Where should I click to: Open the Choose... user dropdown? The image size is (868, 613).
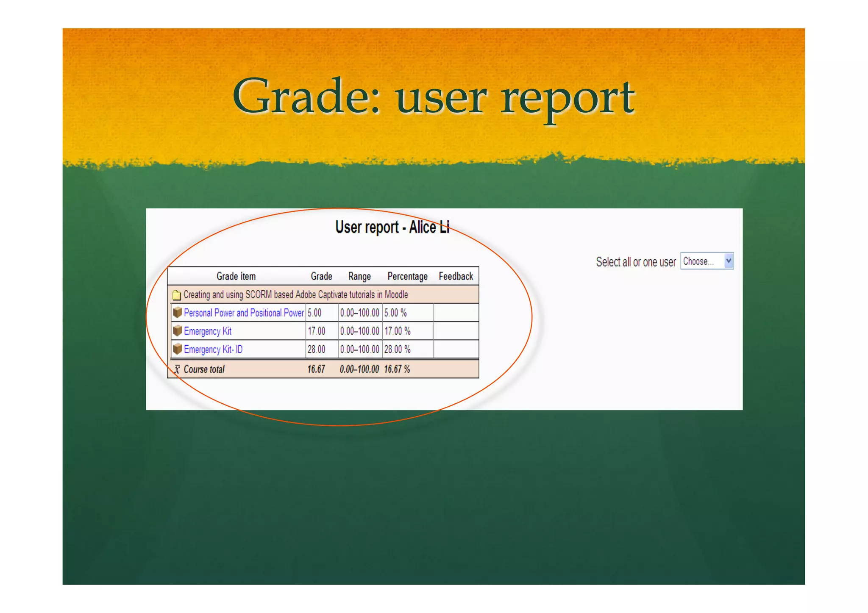pyautogui.click(x=707, y=261)
